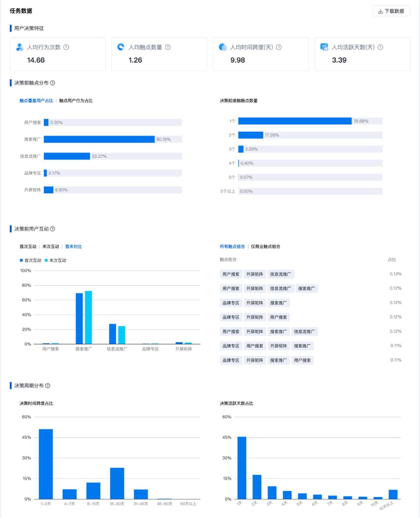Click the 下载数据 download button
Screen dimensions: 420x518
coord(391,11)
